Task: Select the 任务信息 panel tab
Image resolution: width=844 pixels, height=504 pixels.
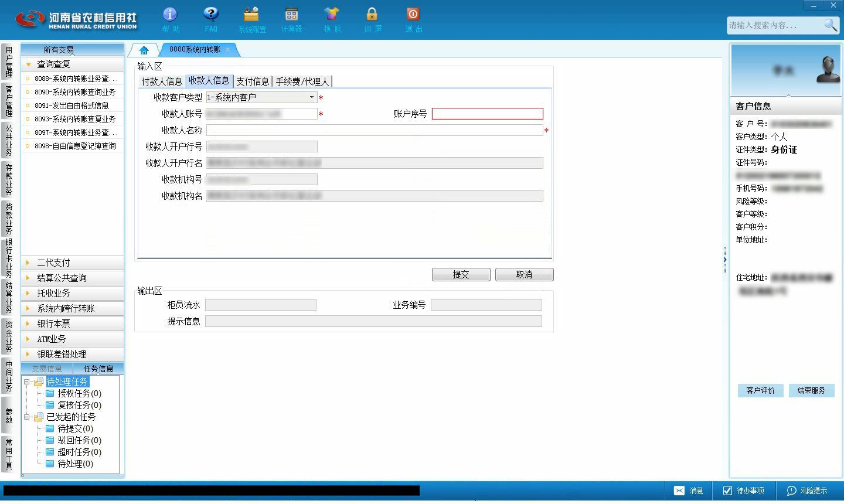Action: [98, 369]
